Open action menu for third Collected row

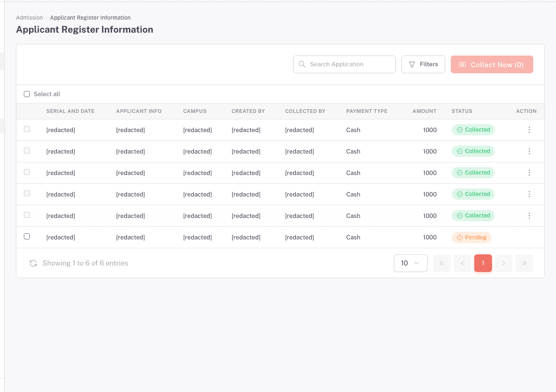pos(529,173)
